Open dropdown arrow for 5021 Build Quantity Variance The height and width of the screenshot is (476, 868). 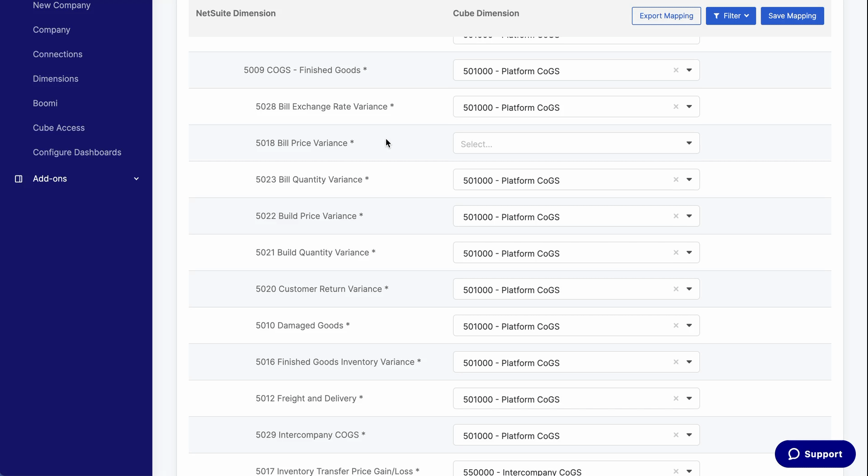pos(689,252)
